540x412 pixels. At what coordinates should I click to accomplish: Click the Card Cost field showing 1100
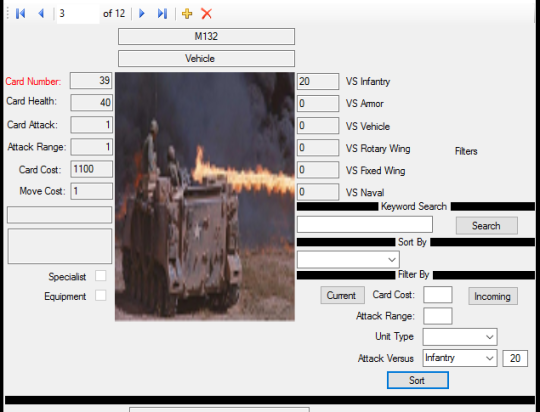[x=91, y=169]
